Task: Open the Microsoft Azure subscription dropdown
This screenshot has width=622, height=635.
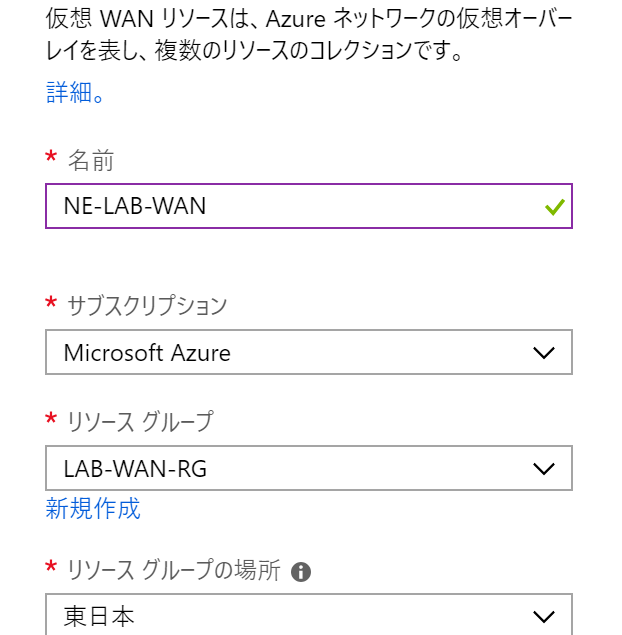Action: (x=290, y=353)
